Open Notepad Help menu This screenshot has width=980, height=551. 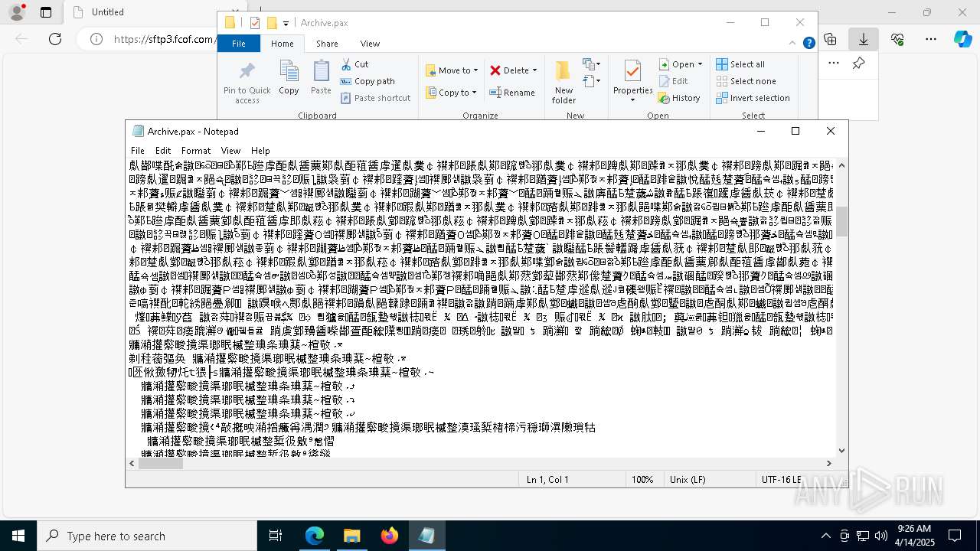pyautogui.click(x=260, y=151)
